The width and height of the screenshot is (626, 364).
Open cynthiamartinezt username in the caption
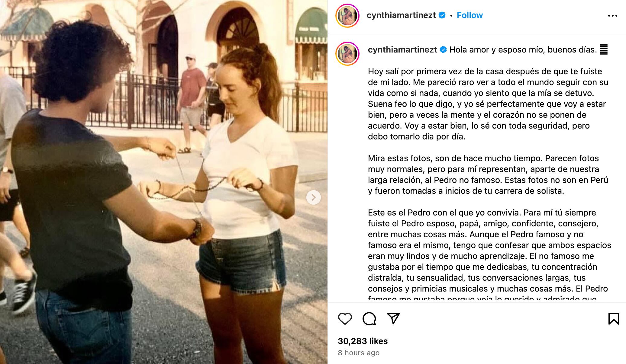[402, 49]
